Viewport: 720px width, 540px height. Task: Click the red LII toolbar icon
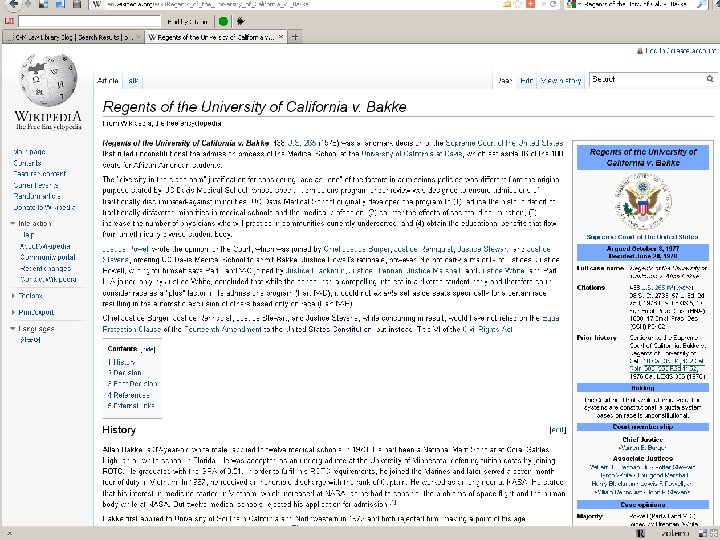(9, 21)
